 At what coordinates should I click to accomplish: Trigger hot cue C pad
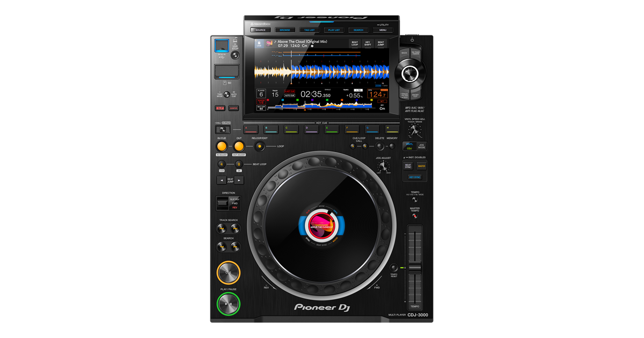(x=291, y=129)
